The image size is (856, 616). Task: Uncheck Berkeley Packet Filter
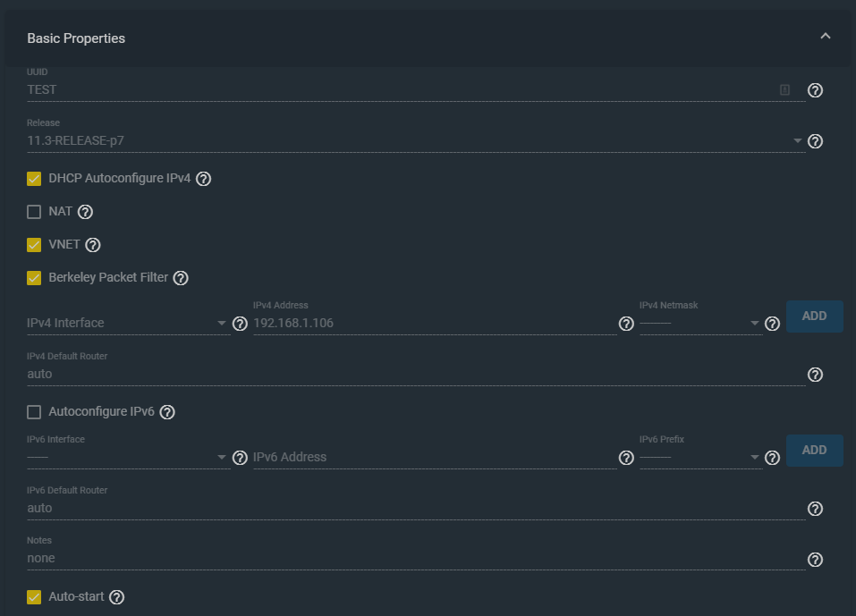click(x=34, y=278)
